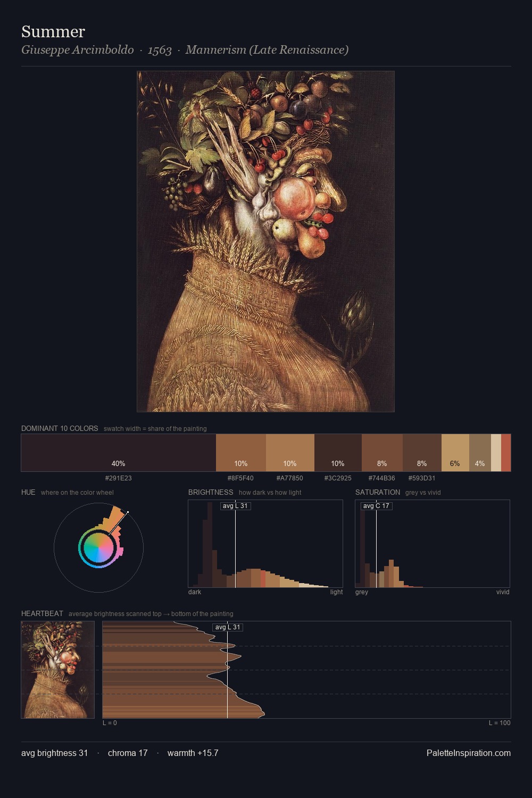Click the hex code '#593D31'
This screenshot has width=532, height=798.
tap(422, 478)
